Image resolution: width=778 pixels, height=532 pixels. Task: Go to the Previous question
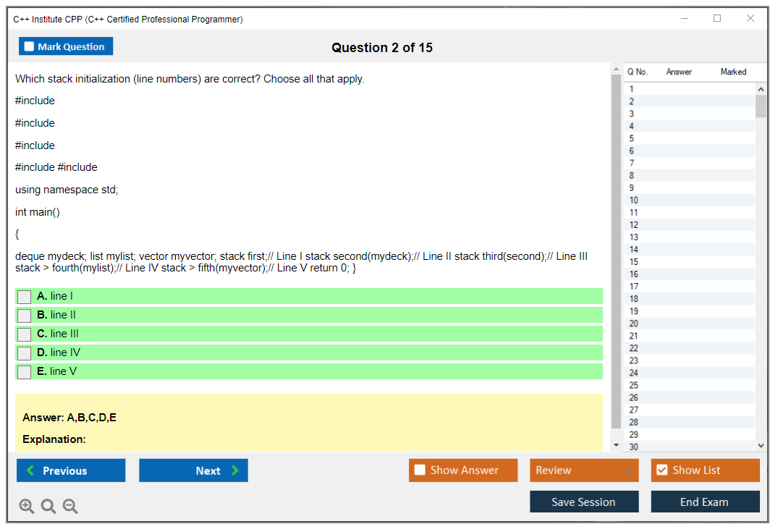click(71, 470)
